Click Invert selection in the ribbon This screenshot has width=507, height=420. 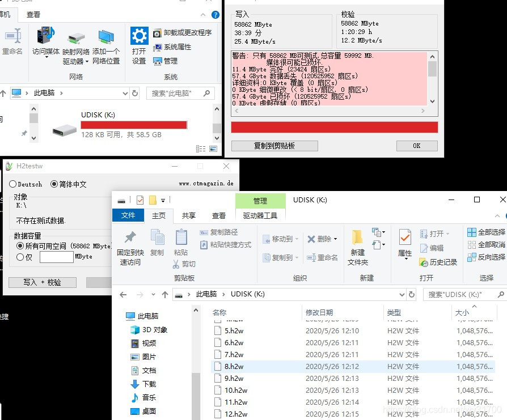487,257
